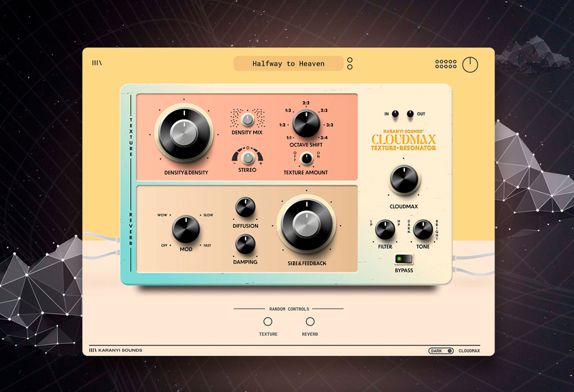Click the Mod knob
The image size is (574, 392).
pyautogui.click(x=186, y=229)
